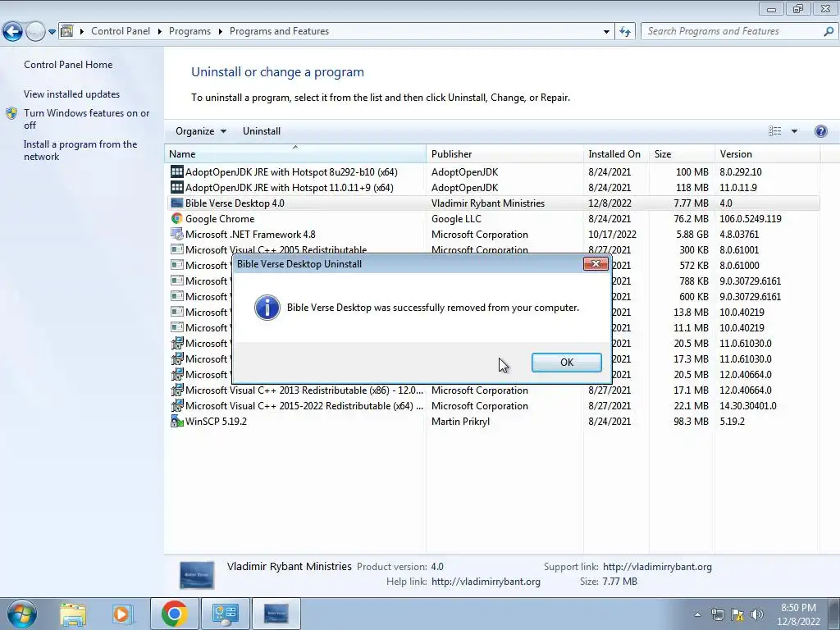840x630 pixels.
Task: Select the WinSCP 5.19.2 entry
Action: pyautogui.click(x=216, y=421)
